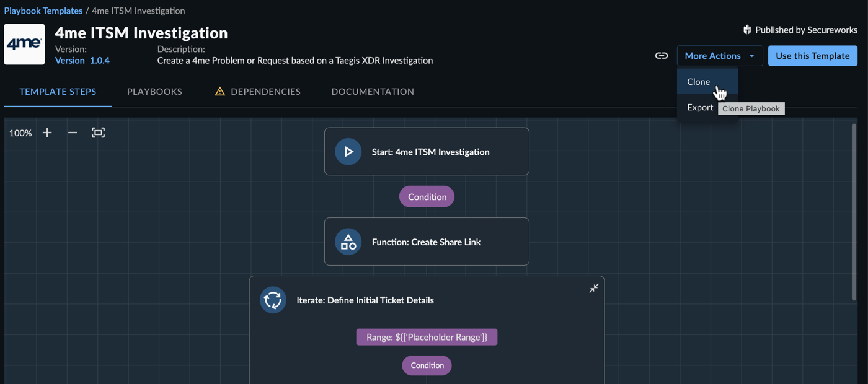
Task: Collapse the Iterate step with arrows icon
Action: tap(594, 288)
